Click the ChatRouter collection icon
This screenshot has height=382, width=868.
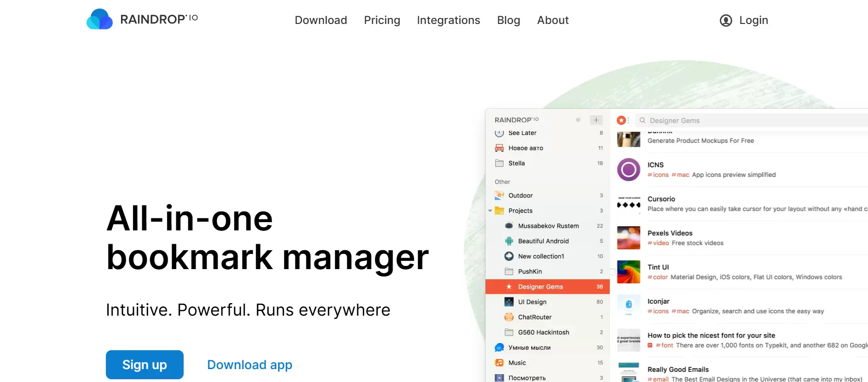click(509, 317)
